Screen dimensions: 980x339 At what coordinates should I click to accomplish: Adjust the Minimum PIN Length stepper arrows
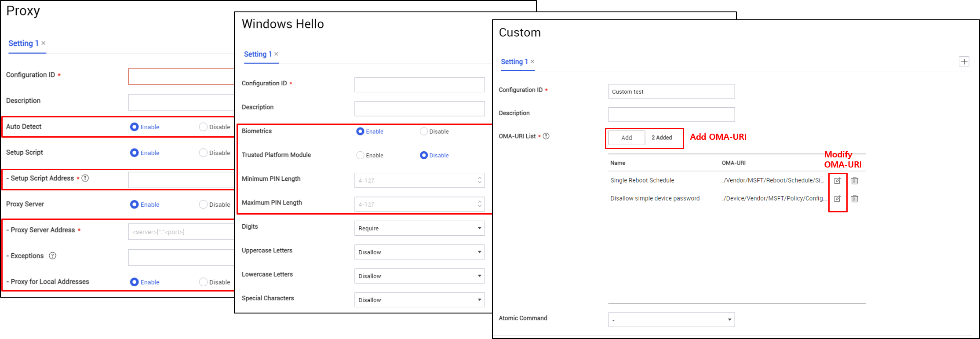[479, 180]
